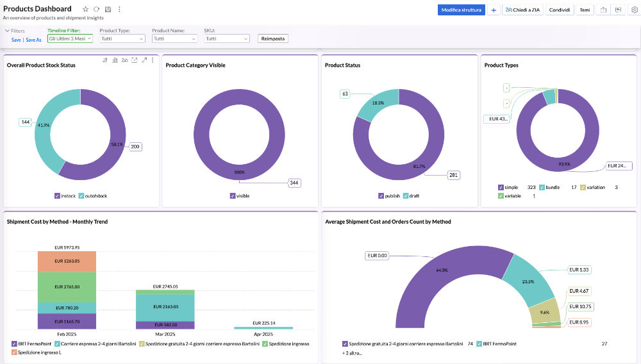This screenshot has width=641, height=364.
Task: Open the settings gear icon
Action: coord(634,10)
